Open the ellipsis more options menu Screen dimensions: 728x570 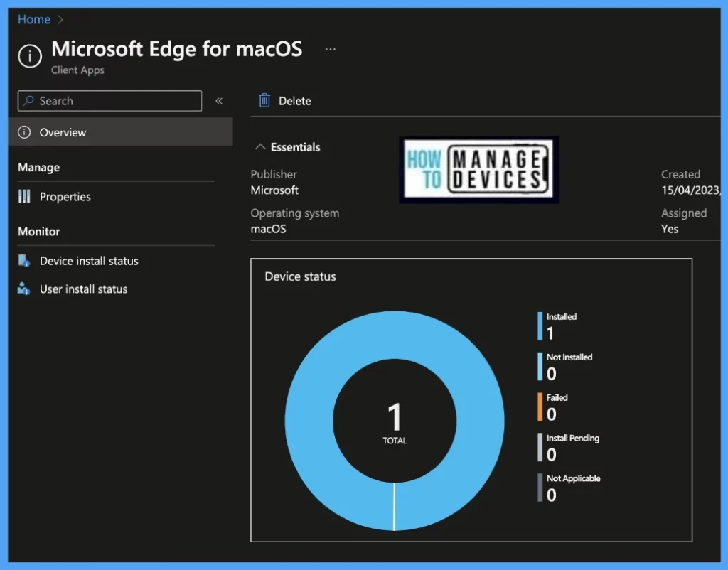(x=330, y=49)
